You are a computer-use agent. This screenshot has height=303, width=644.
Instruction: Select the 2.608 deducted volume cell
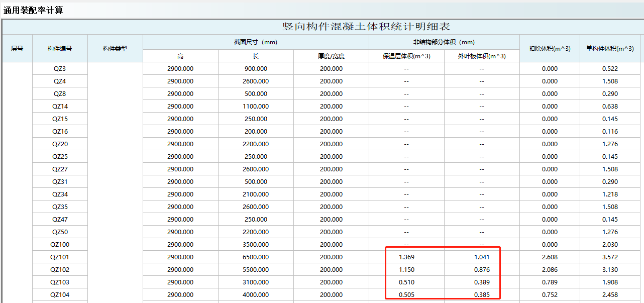[550, 257]
